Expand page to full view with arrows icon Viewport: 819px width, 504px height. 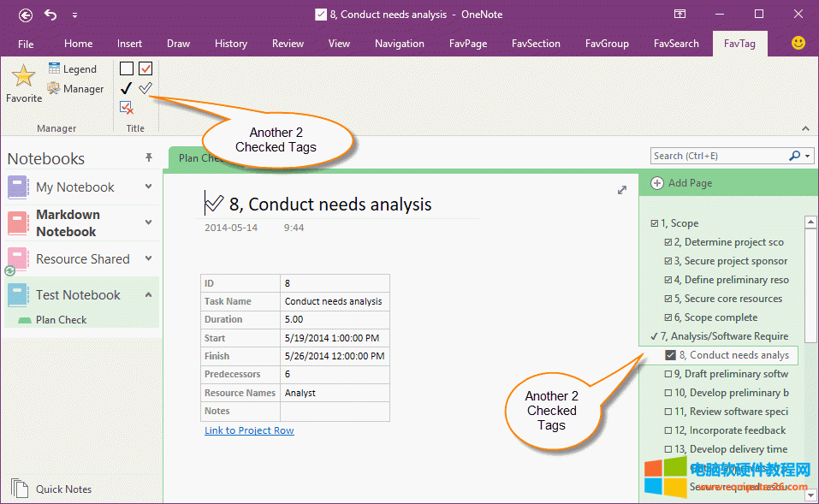(x=622, y=190)
